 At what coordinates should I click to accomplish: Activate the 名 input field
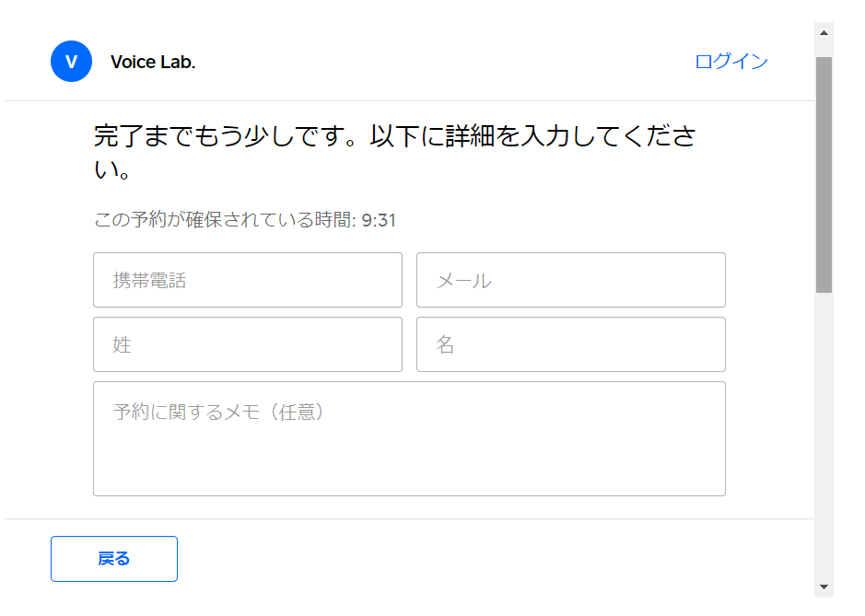coord(570,344)
